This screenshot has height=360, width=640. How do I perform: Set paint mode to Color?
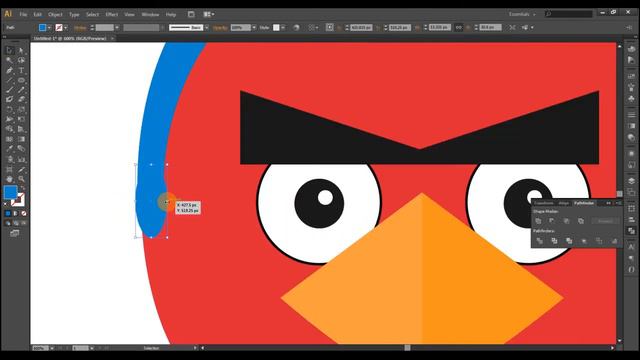point(8,213)
